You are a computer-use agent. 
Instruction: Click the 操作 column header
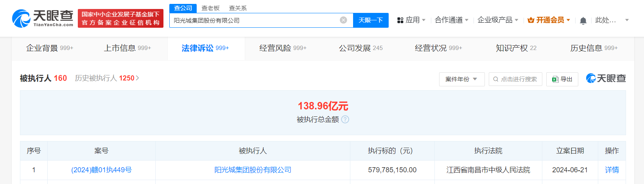click(612, 151)
